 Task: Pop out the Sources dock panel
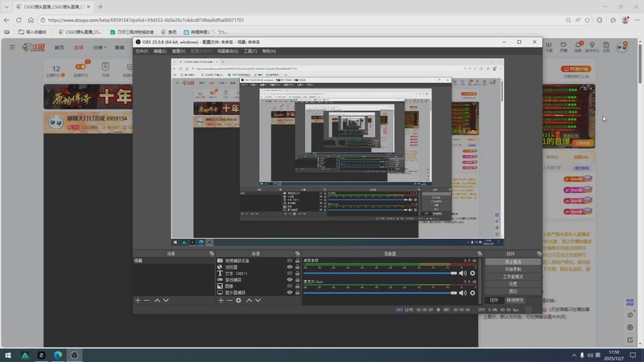(297, 253)
